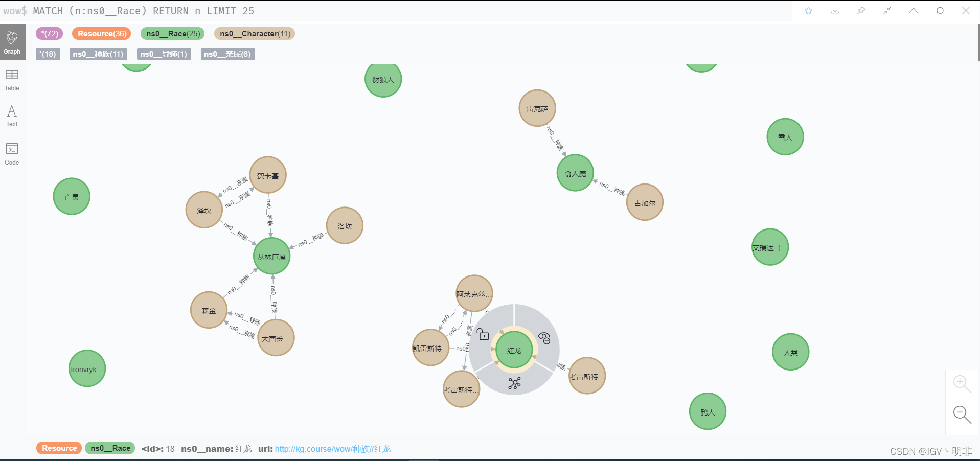
Task: Rerun the query icon
Action: [x=940, y=11]
